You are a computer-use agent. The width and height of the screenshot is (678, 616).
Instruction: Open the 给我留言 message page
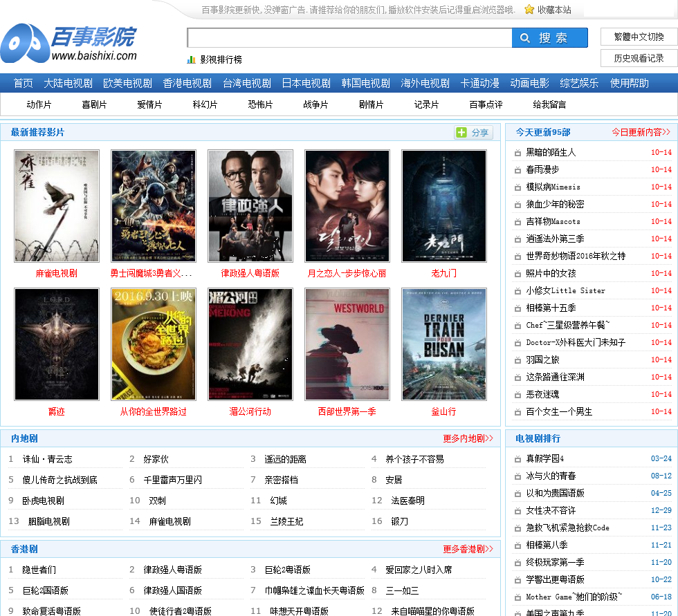tap(549, 104)
